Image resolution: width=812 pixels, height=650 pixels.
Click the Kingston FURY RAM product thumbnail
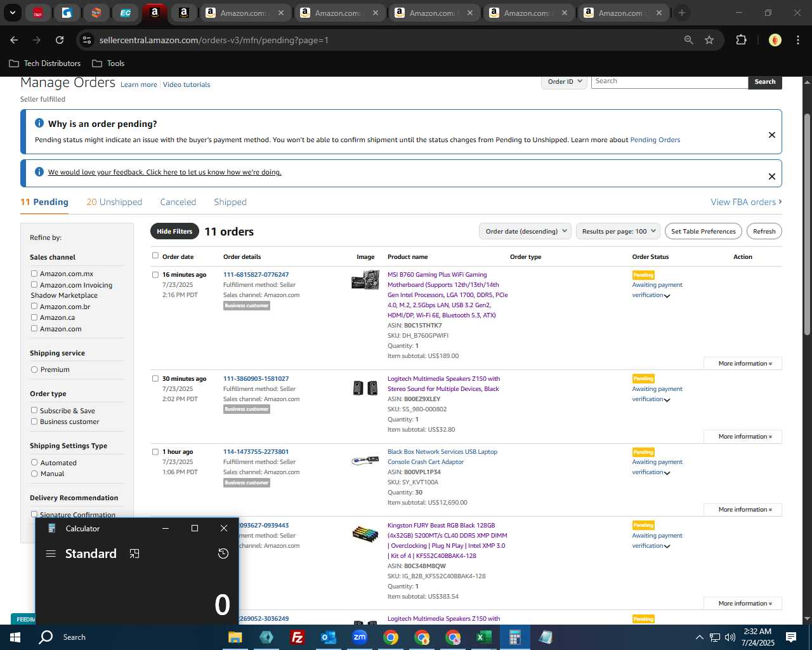point(365,533)
